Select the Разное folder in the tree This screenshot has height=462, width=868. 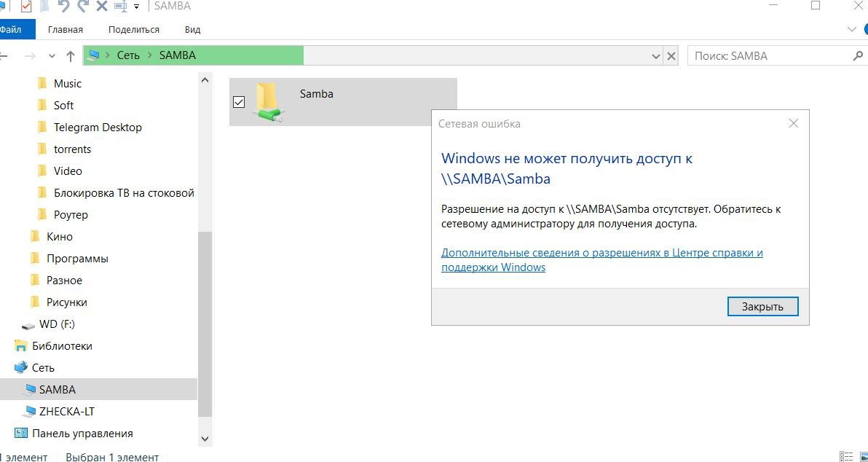click(64, 281)
